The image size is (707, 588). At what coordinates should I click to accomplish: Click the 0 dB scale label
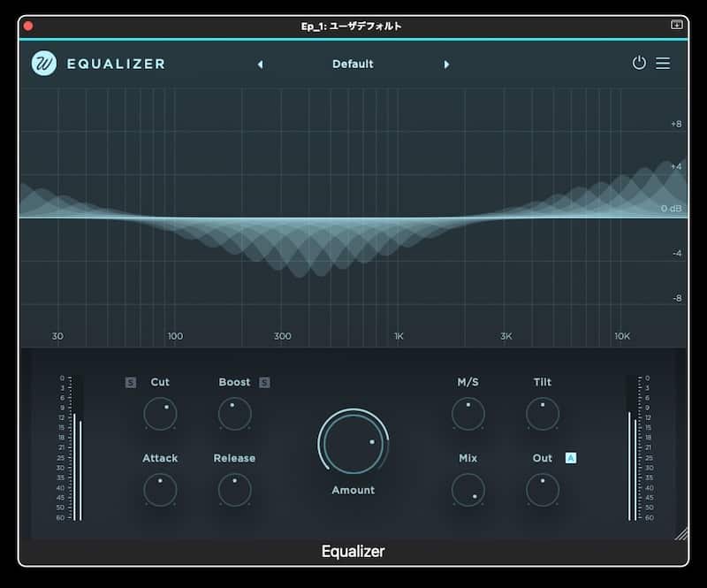[x=671, y=209]
